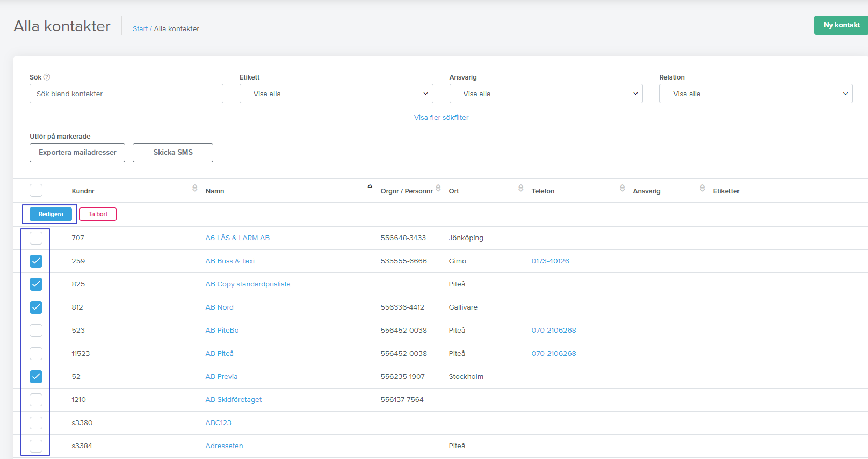The height and width of the screenshot is (459, 868).
Task: Click the Ta bort button
Action: coord(98,214)
